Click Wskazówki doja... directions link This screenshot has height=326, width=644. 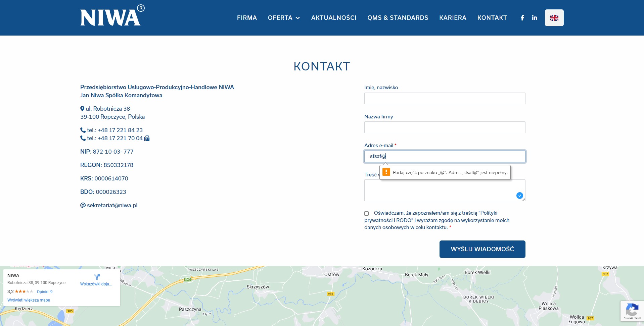(96, 284)
